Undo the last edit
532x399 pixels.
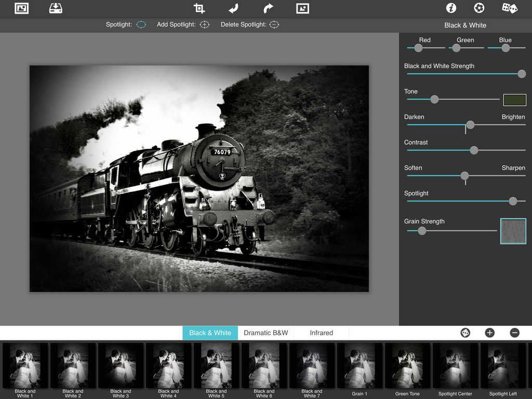[x=234, y=8]
